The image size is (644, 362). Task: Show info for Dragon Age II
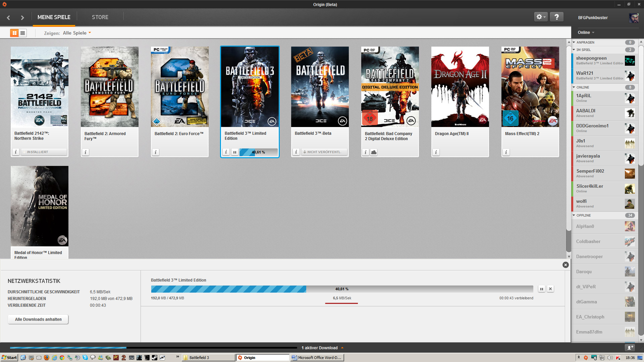click(436, 152)
